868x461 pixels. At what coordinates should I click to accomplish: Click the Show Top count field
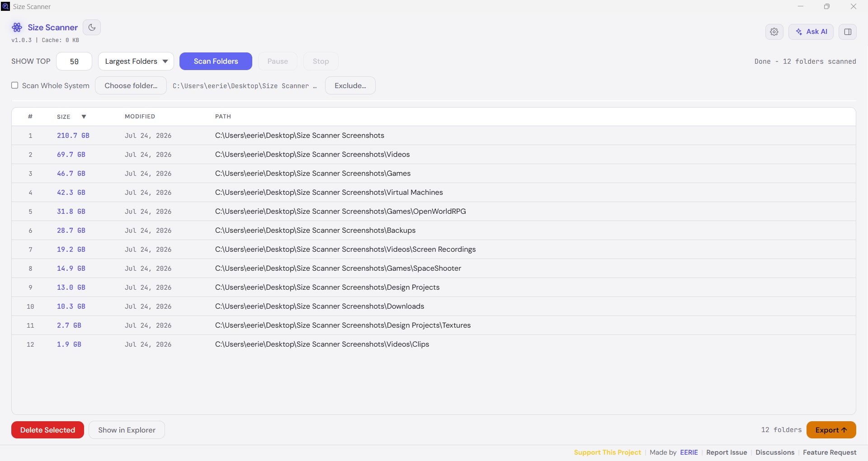[74, 61]
